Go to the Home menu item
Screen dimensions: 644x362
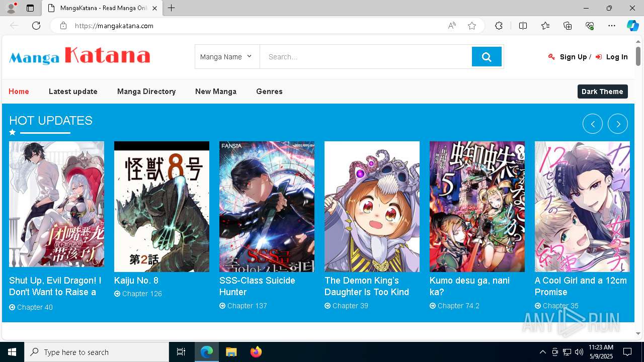pyautogui.click(x=19, y=92)
